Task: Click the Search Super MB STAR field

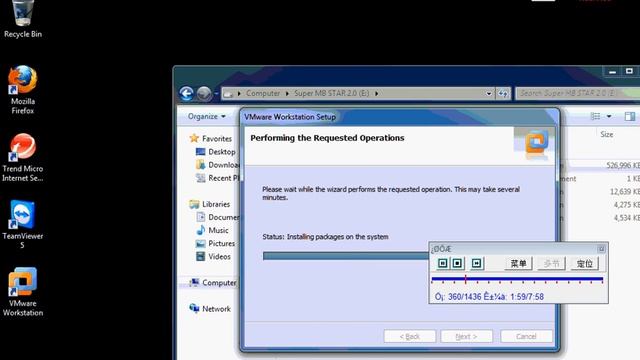Action: 578,93
